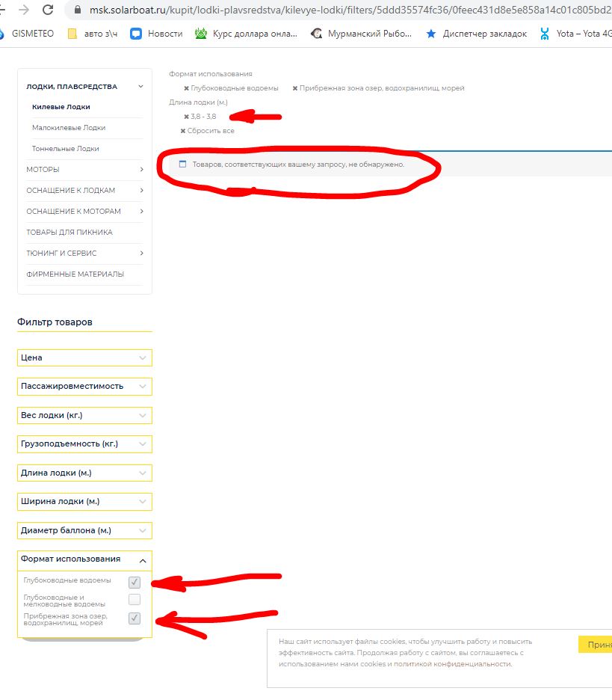Click the browser address bar URL
612x700 pixels.
336,10
